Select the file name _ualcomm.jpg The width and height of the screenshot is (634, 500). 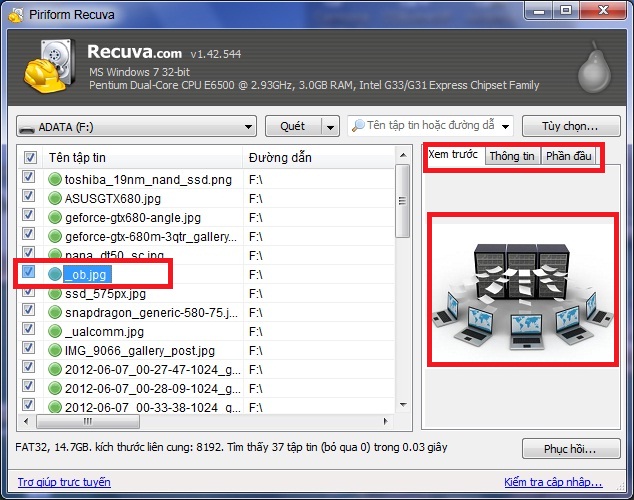(x=104, y=332)
